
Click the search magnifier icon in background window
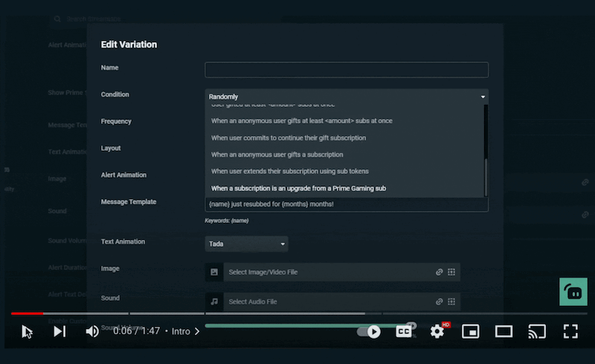tap(57, 19)
